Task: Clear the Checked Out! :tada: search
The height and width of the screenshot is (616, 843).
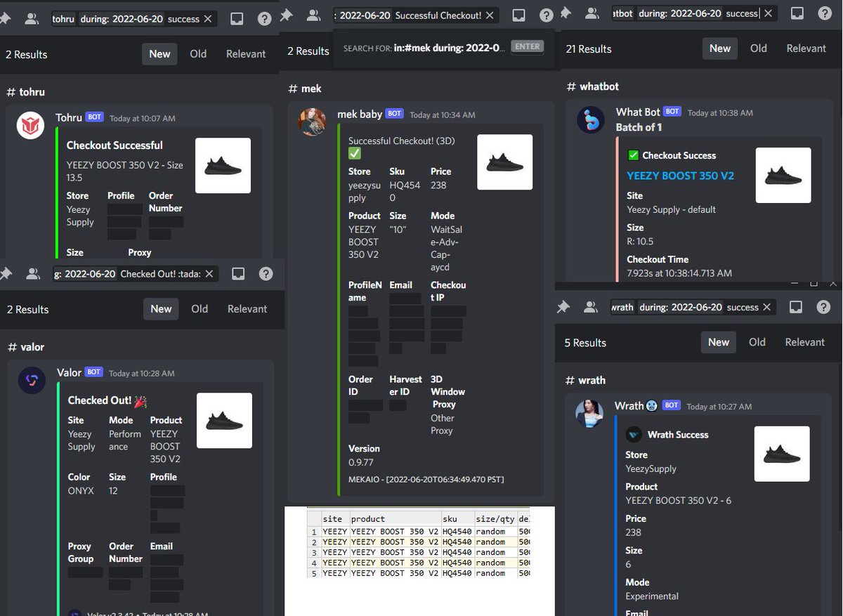Action: [209, 274]
